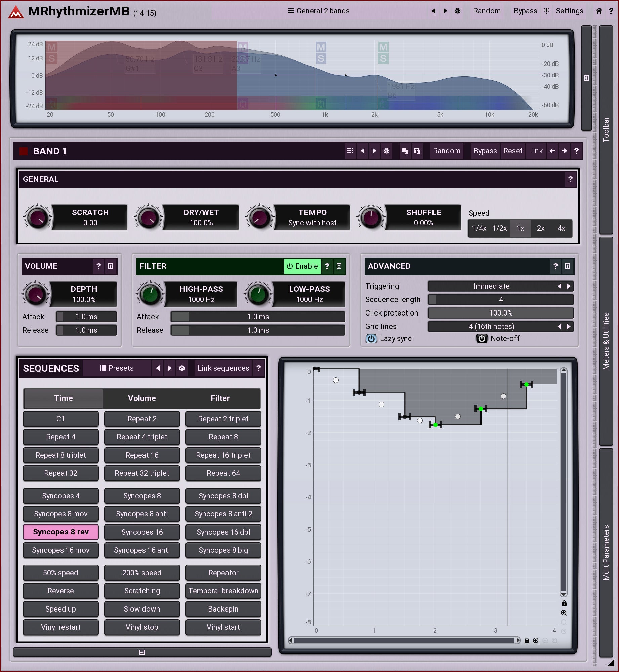Select the 2x speed option
Image resolution: width=619 pixels, height=672 pixels.
pyautogui.click(x=540, y=228)
